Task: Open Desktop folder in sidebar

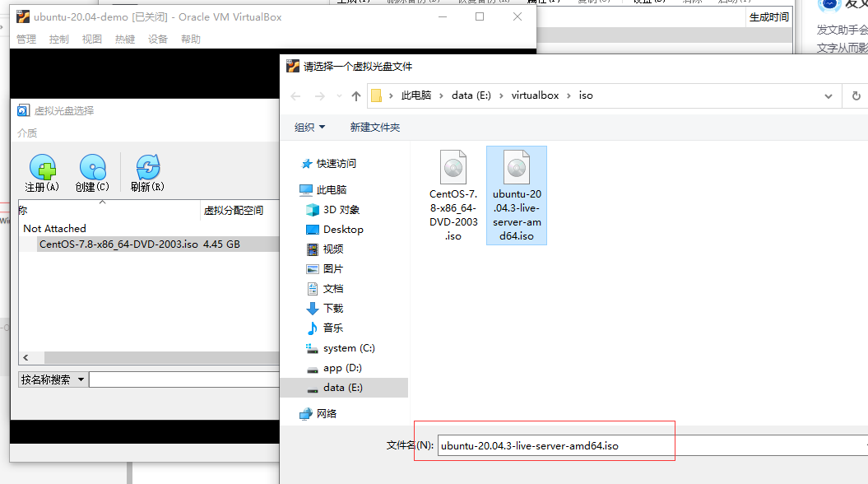Action: (335, 230)
